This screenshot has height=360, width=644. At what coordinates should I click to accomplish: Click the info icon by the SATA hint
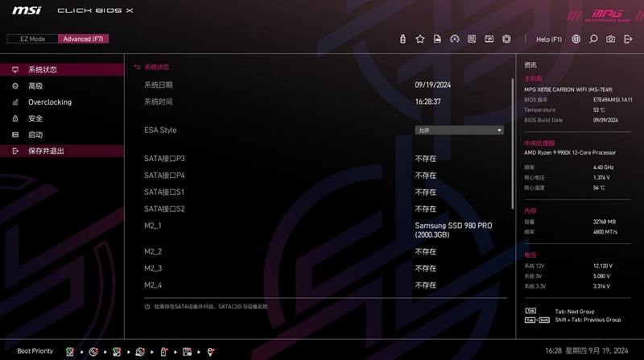point(147,307)
